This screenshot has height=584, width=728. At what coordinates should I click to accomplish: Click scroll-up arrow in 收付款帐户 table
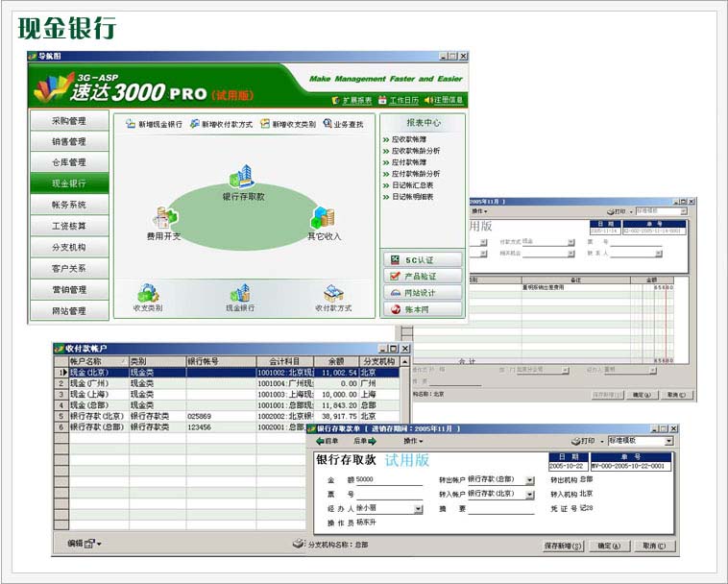pos(405,361)
